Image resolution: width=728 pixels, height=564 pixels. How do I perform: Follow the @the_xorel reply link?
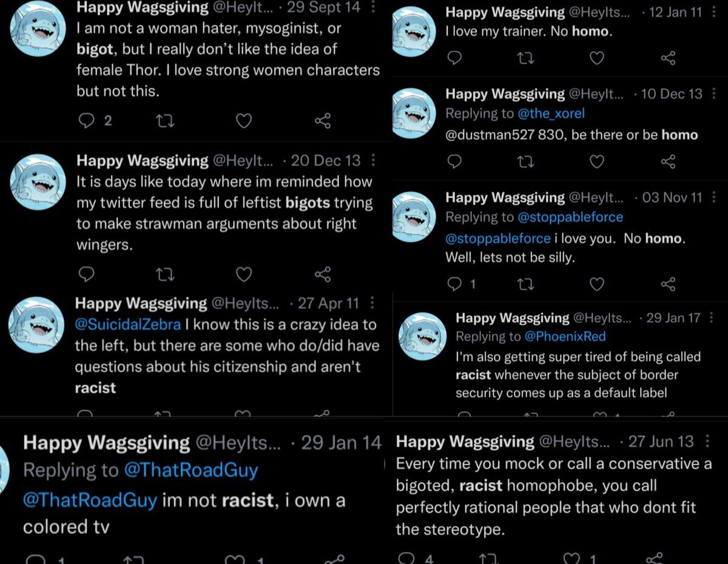tap(551, 113)
